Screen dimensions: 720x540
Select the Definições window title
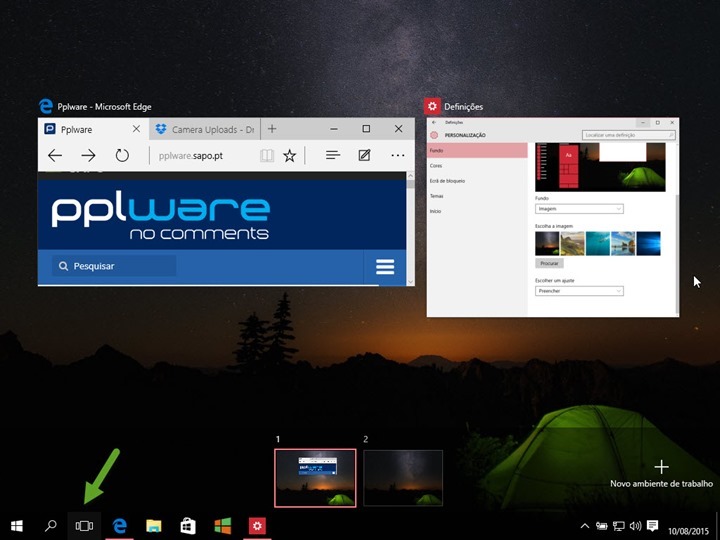click(463, 107)
